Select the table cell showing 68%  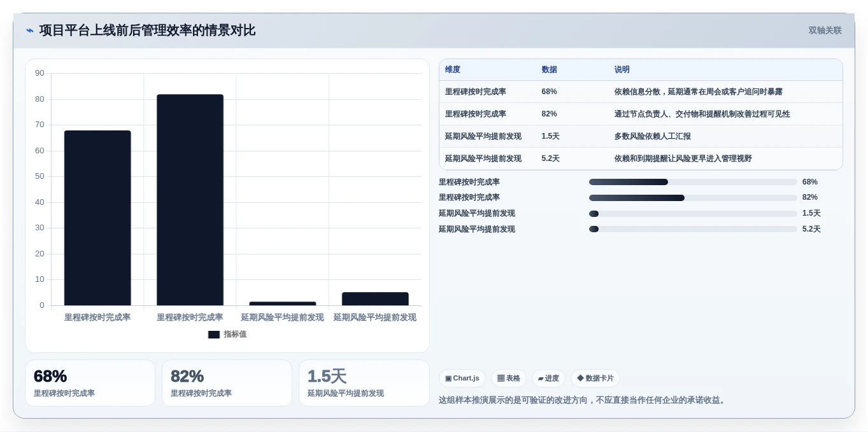[550, 92]
